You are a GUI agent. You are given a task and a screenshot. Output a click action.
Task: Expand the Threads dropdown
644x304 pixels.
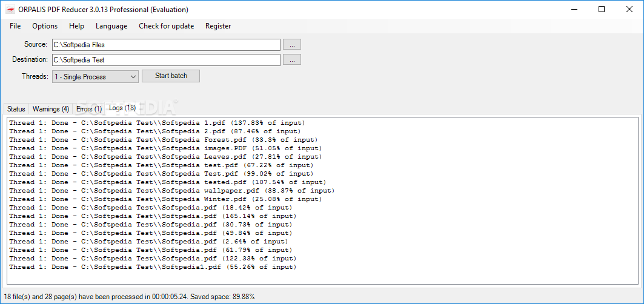95,77
